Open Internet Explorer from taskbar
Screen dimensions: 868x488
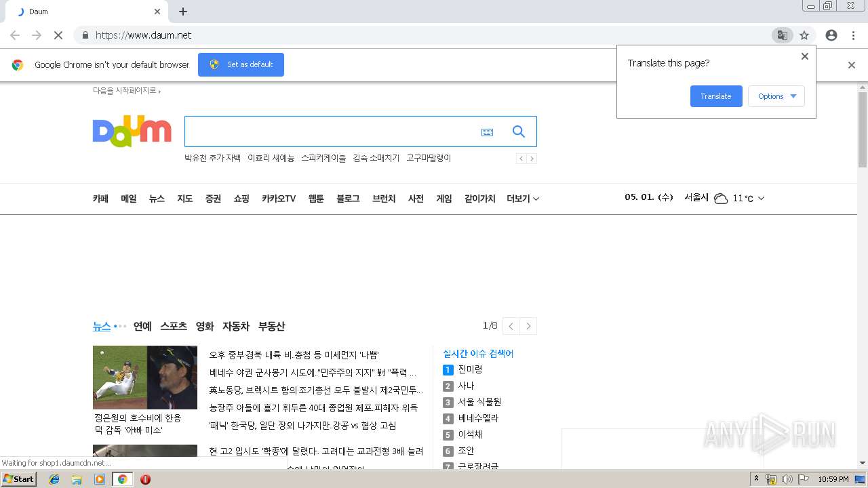point(54,479)
